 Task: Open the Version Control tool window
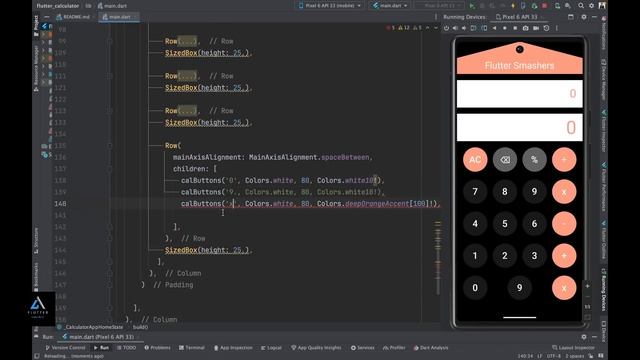[65, 348]
